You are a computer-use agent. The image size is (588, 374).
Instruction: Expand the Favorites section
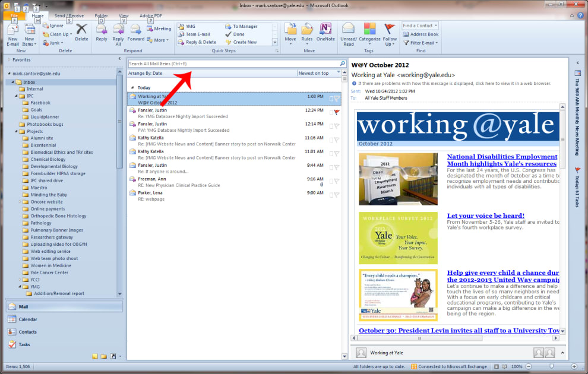click(x=10, y=59)
